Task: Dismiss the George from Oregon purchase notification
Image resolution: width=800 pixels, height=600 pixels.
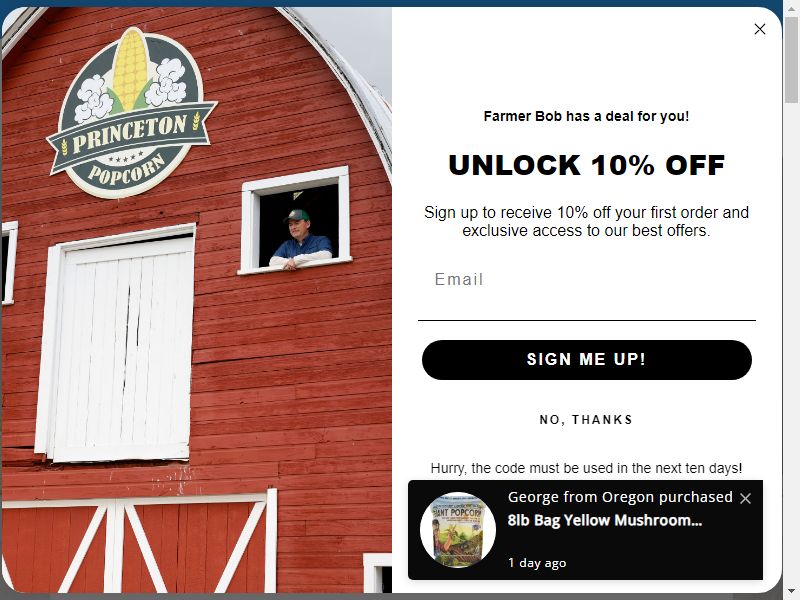Action: click(x=745, y=498)
